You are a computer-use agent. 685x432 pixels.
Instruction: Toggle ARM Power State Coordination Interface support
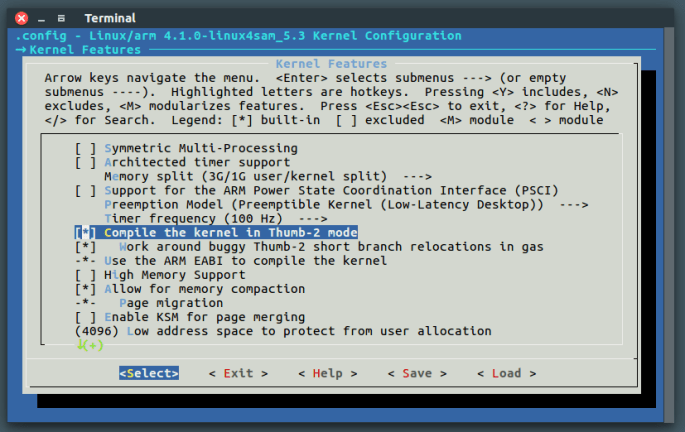click(x=86, y=190)
